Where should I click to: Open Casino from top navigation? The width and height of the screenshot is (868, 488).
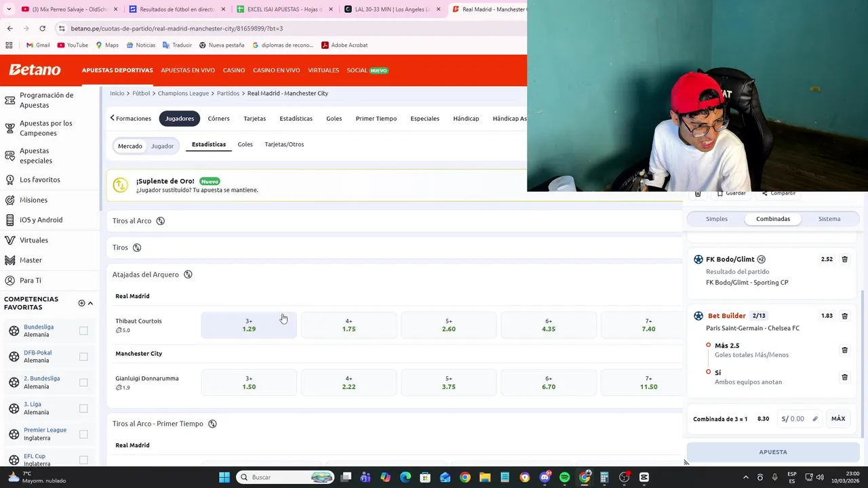pos(234,70)
